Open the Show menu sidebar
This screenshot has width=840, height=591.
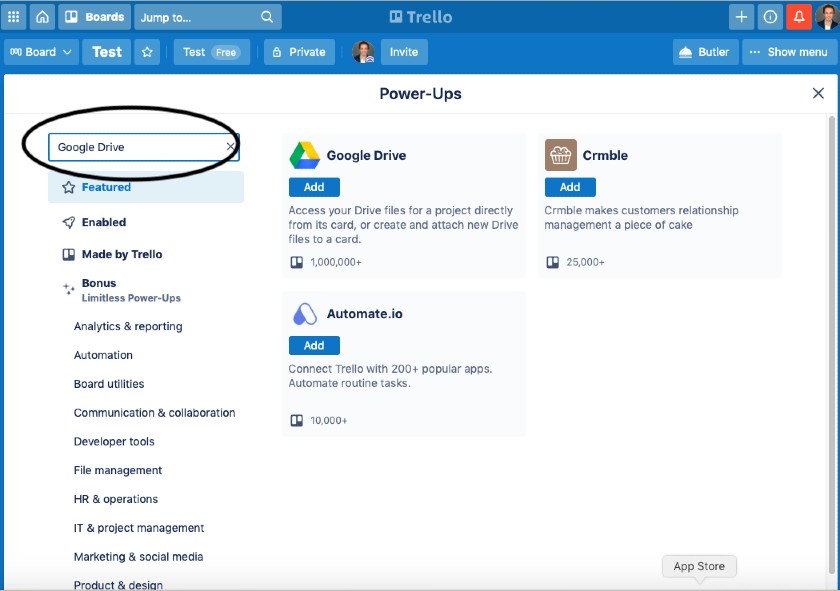(x=788, y=51)
